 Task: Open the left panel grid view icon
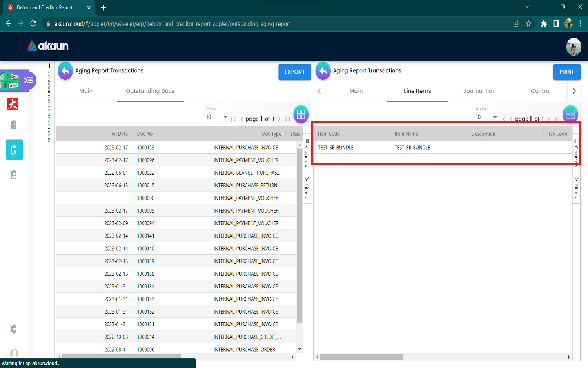pos(301,114)
